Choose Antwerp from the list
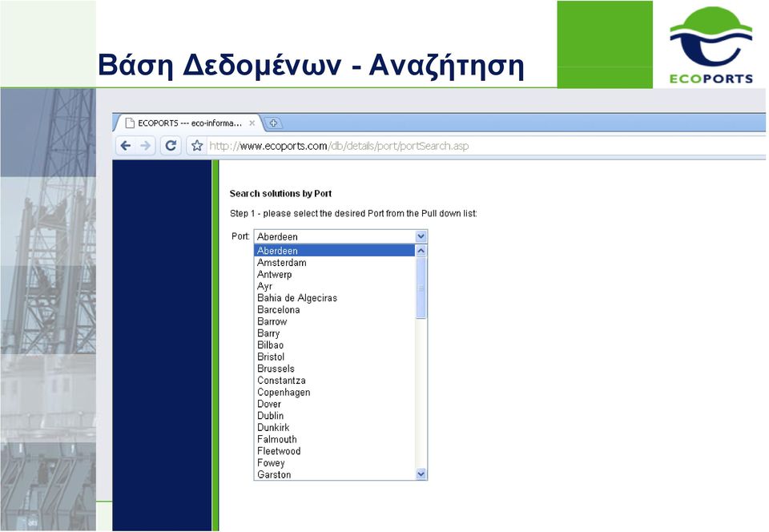The width and height of the screenshot is (769, 532). click(335, 274)
